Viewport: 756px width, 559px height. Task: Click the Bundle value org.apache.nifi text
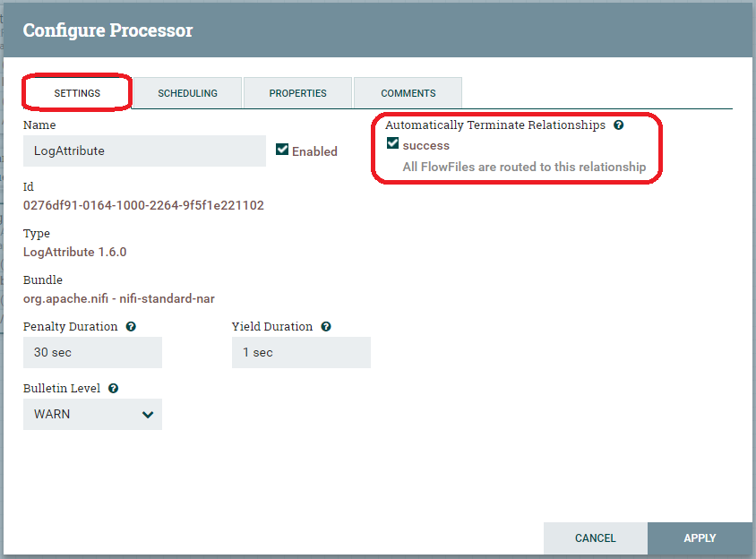point(118,298)
